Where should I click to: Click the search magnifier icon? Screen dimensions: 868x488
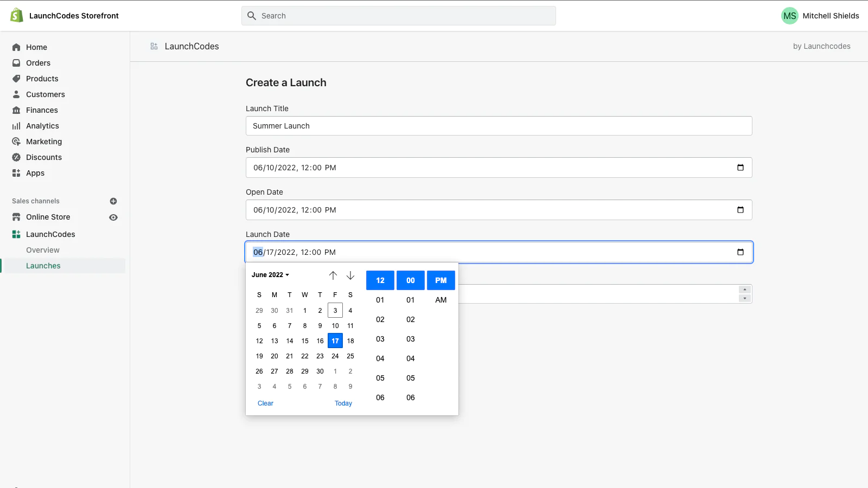coord(252,16)
